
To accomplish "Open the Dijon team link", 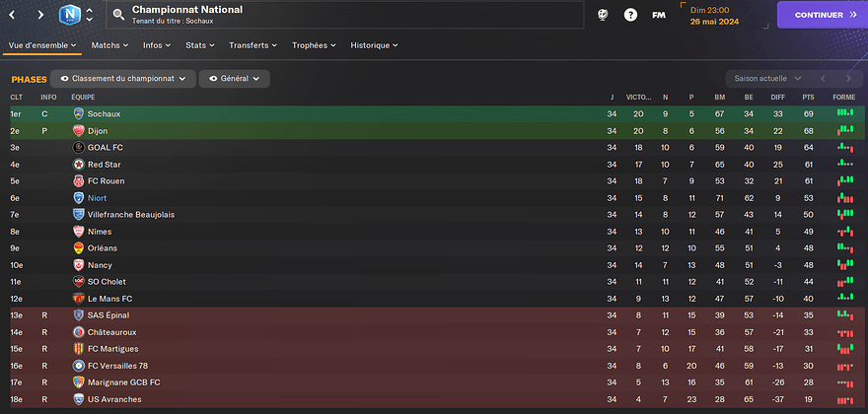I will [x=97, y=131].
